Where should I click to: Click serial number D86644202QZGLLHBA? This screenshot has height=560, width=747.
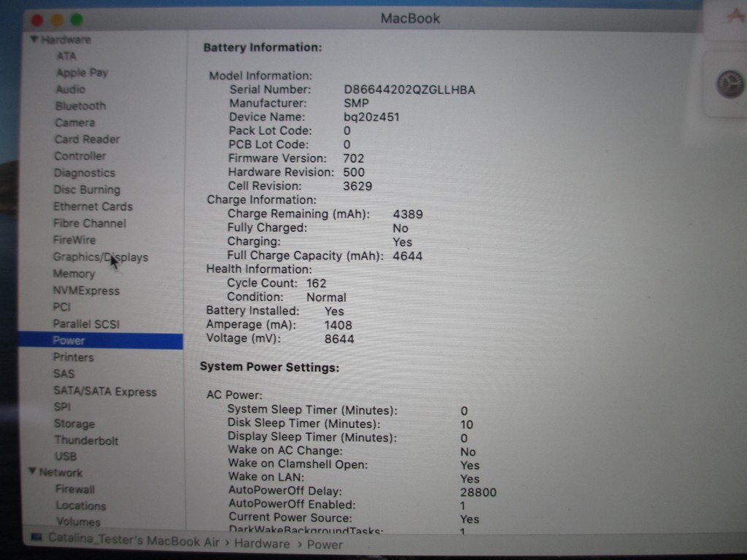coord(410,90)
